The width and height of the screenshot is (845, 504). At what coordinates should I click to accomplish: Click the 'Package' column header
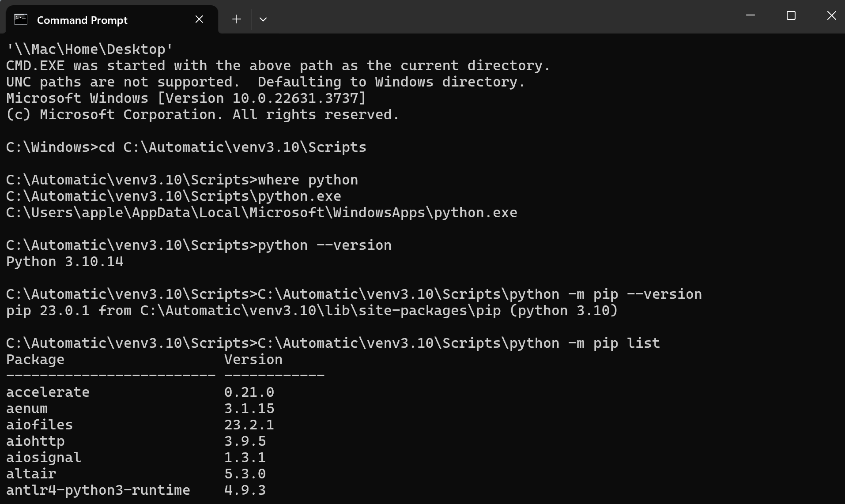click(x=35, y=360)
